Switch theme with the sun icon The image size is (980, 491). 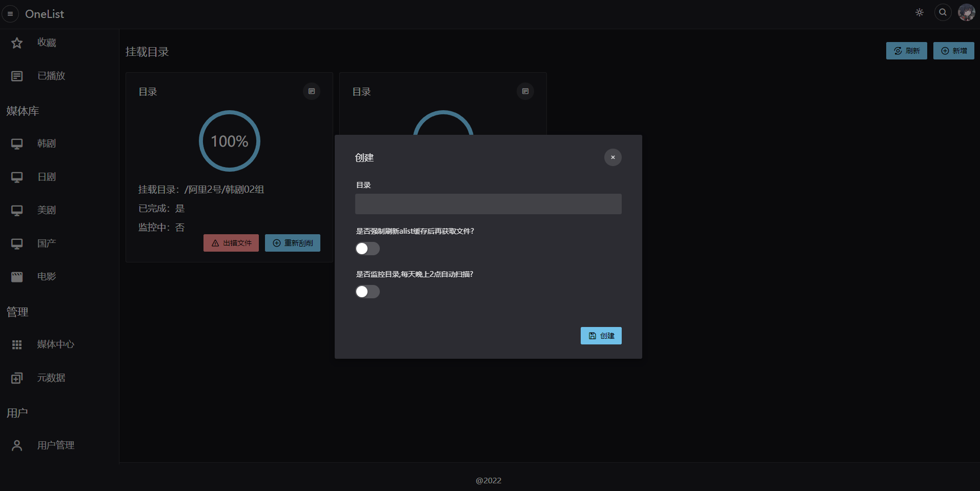click(x=920, y=12)
